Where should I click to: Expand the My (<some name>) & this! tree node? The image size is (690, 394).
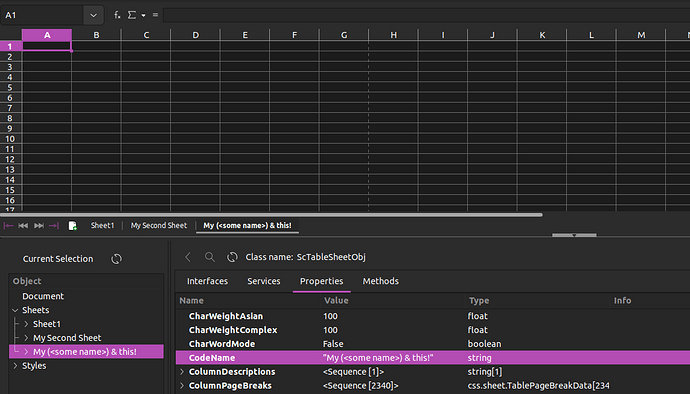pos(26,352)
